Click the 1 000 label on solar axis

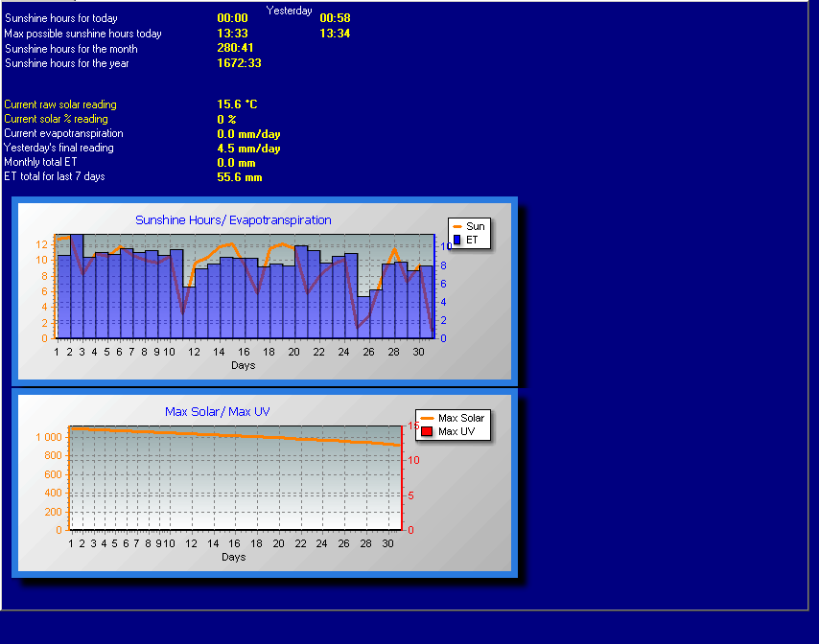(49, 437)
